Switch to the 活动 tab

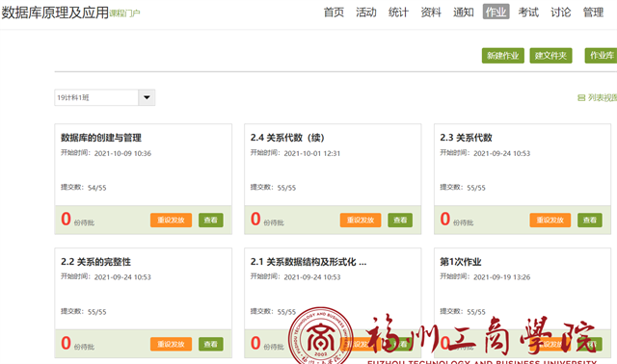point(366,13)
